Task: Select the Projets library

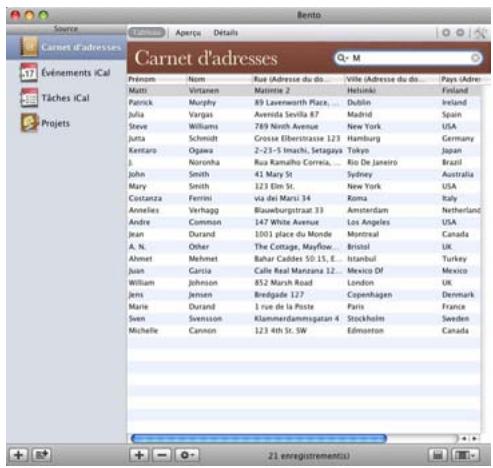Action: click(x=56, y=123)
